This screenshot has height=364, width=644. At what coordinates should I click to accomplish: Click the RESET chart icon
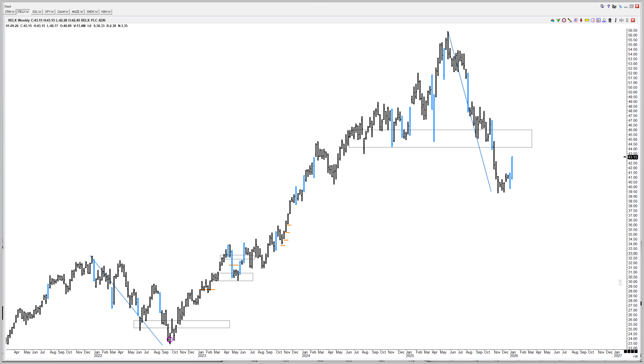pyautogui.click(x=604, y=20)
